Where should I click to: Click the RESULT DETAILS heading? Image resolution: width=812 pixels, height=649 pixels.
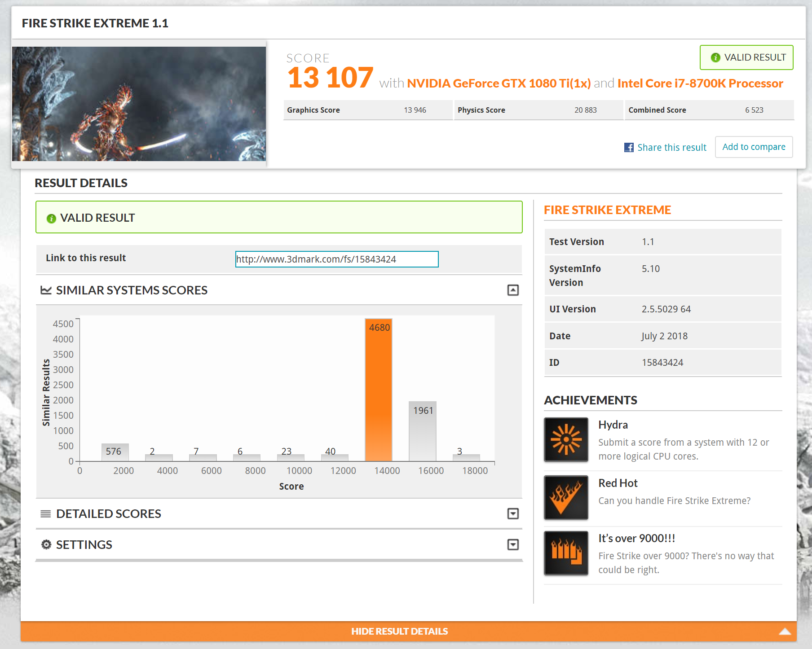(81, 183)
